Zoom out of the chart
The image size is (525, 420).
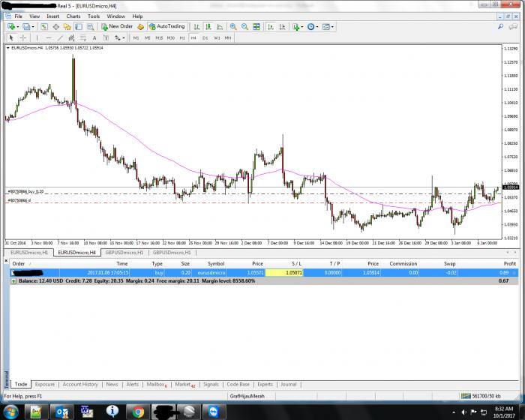point(244,26)
